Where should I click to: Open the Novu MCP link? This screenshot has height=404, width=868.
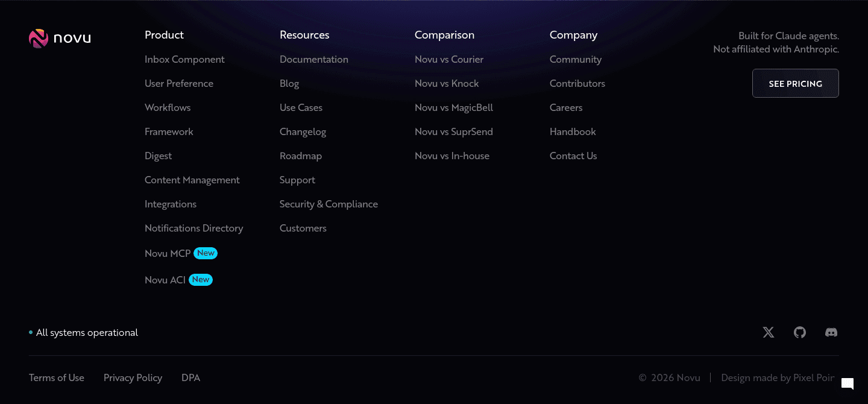181,253
